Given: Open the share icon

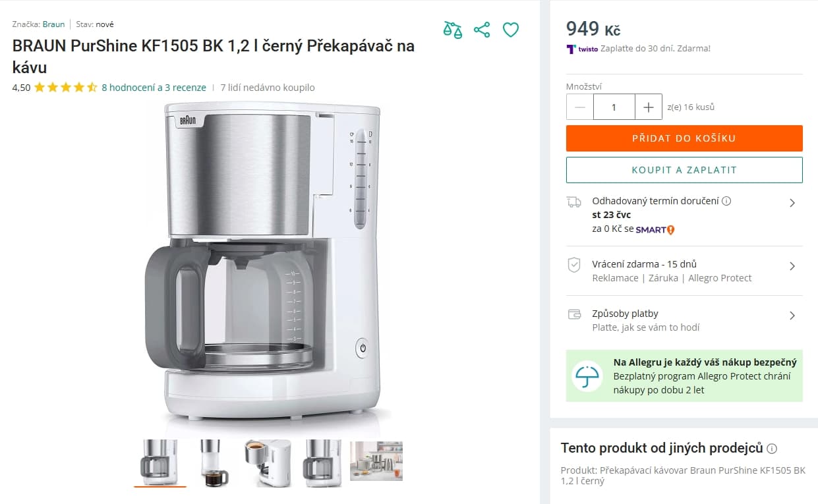Looking at the screenshot, I should (482, 30).
